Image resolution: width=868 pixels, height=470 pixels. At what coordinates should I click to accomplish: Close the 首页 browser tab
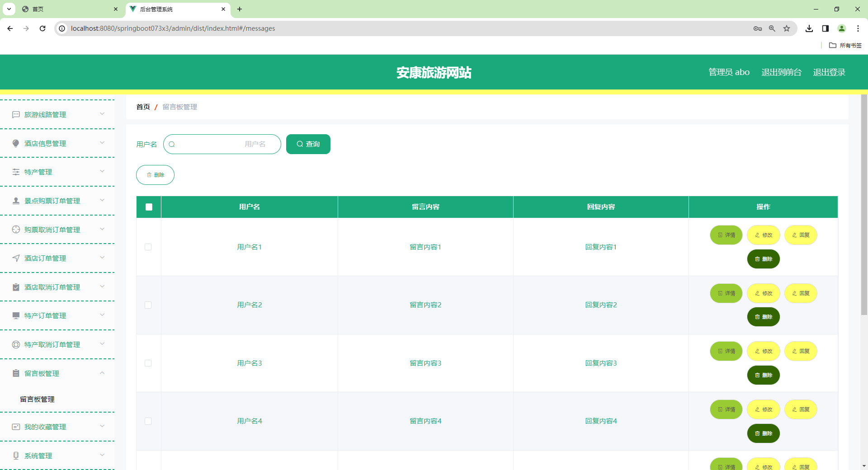click(x=116, y=9)
